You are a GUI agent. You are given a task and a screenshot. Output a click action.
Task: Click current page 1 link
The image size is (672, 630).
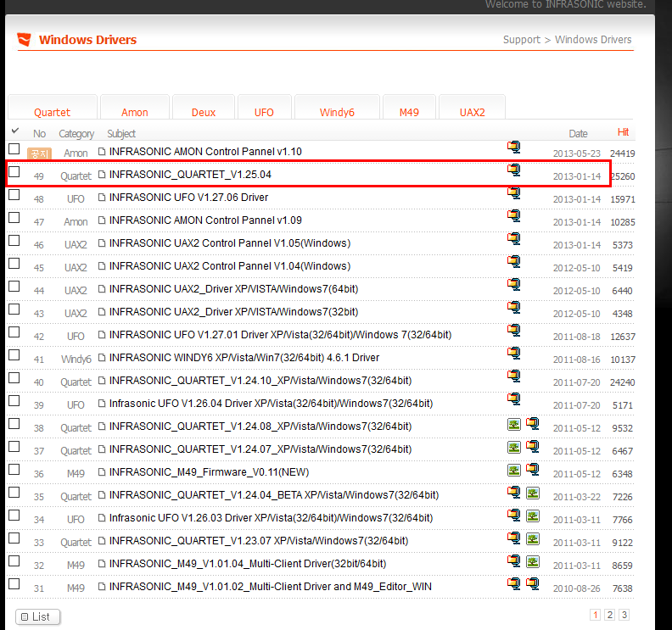[596, 615]
